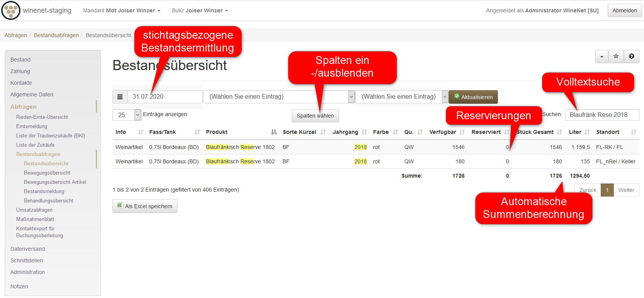Sort by Verfügbar column sort arrows
644x298 pixels.
tap(462, 132)
